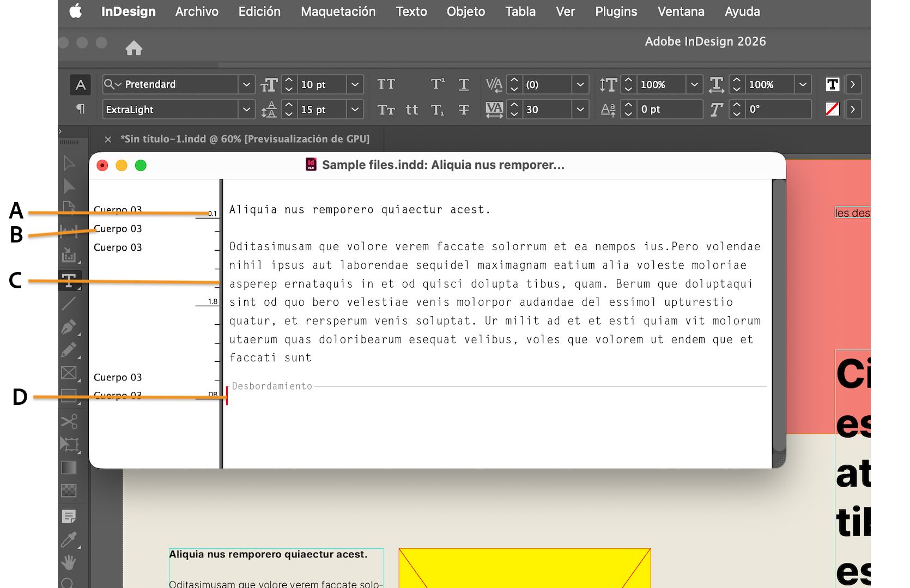This screenshot has height=588, width=910.
Task: Click the text fill color swatch
Action: pyautogui.click(x=832, y=84)
